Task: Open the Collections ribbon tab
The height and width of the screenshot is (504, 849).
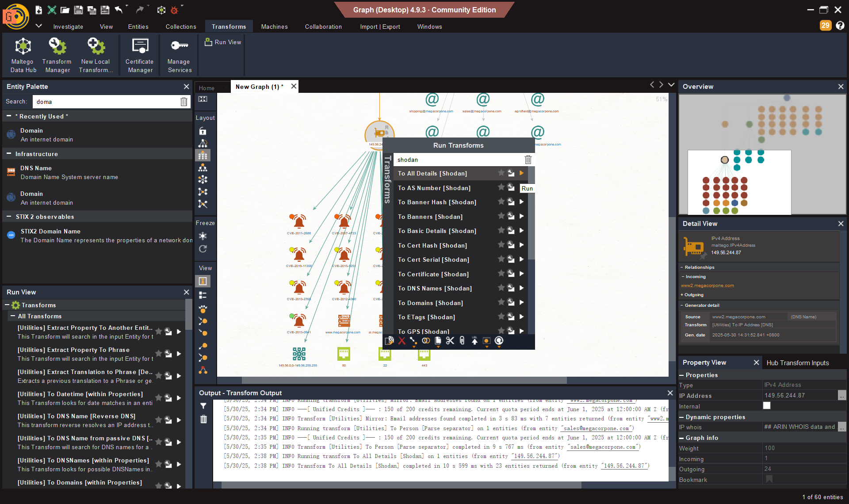Action: pyautogui.click(x=181, y=27)
